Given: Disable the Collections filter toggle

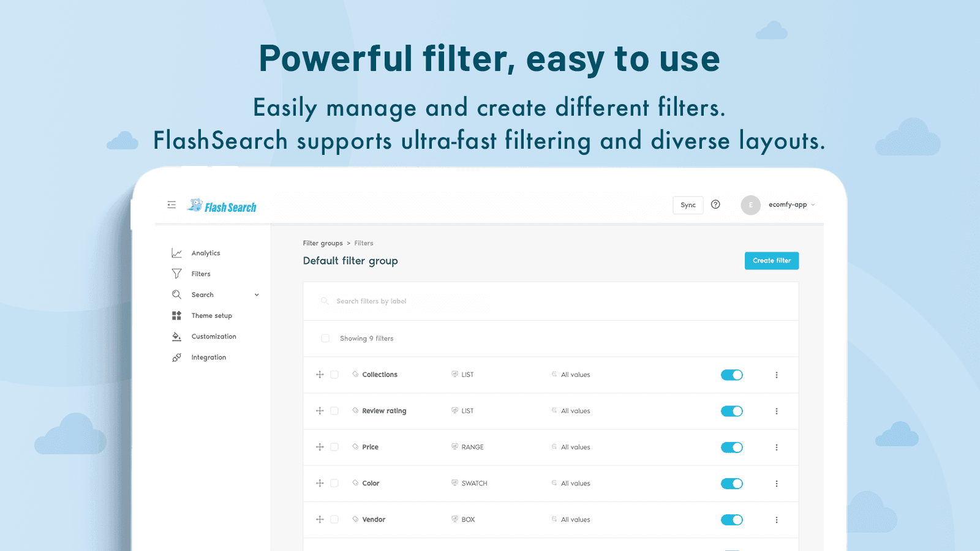Looking at the screenshot, I should (x=732, y=374).
